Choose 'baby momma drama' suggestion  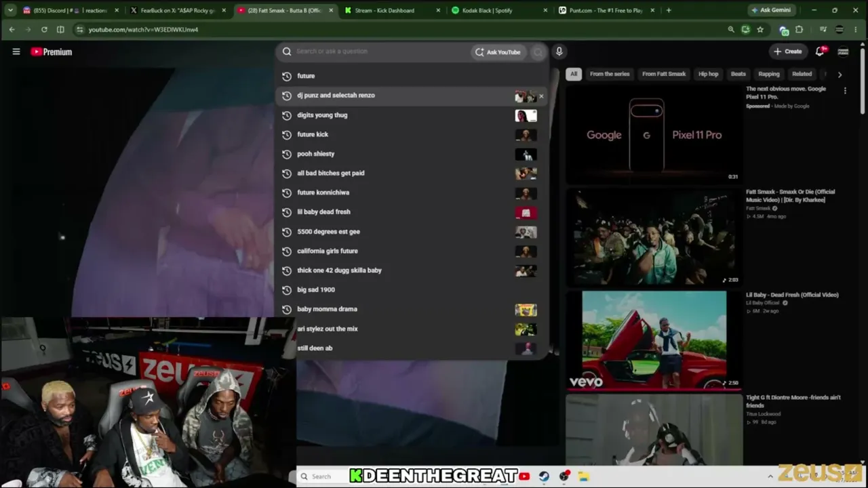[x=412, y=309]
